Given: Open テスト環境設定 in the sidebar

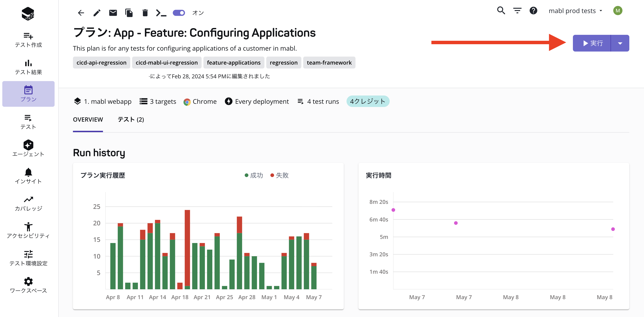Looking at the screenshot, I should [x=28, y=258].
